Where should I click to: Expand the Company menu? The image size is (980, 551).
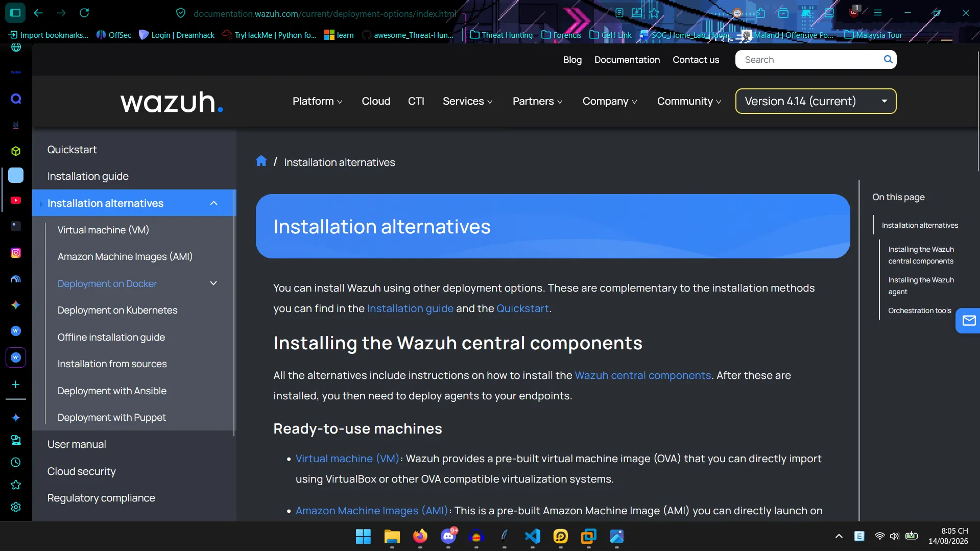click(x=610, y=101)
